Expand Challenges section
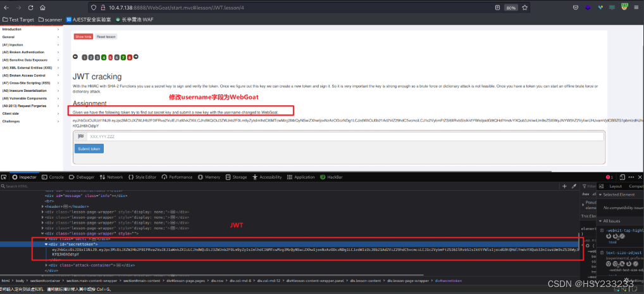 pyautogui.click(x=31, y=121)
